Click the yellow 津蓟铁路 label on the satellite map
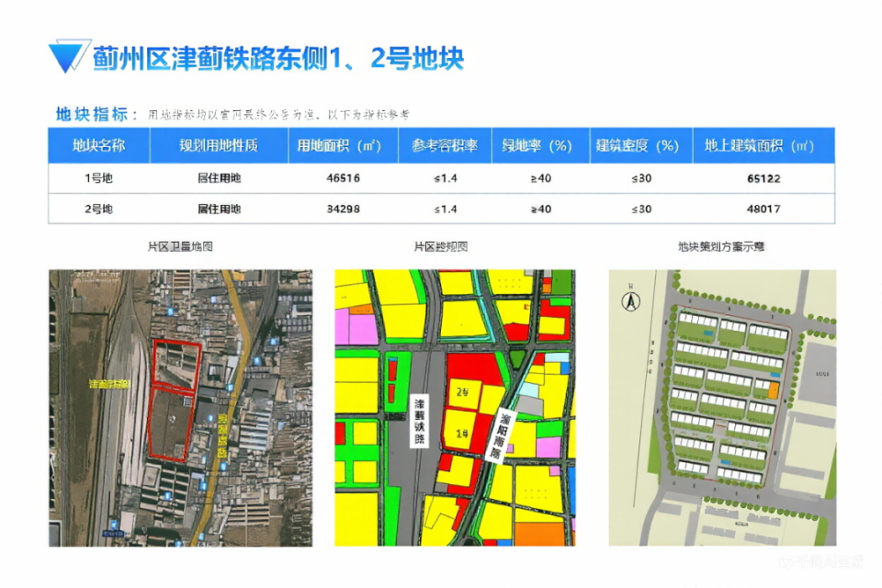 click(109, 385)
